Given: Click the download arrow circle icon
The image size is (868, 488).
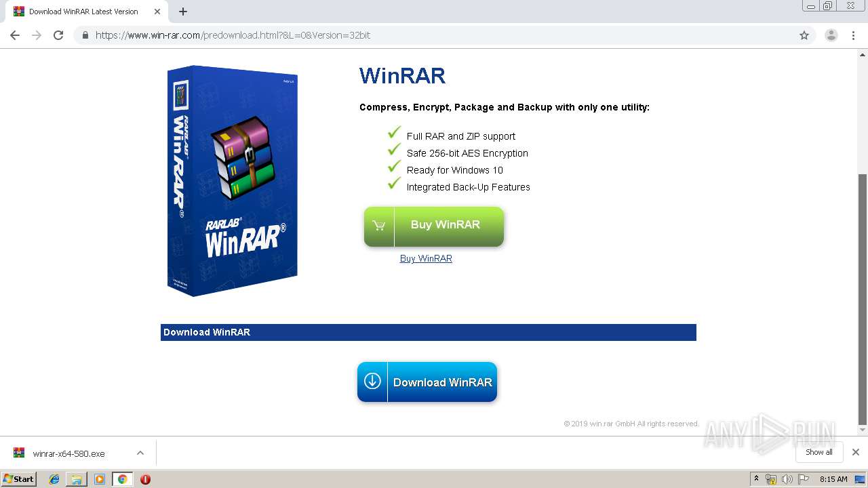Looking at the screenshot, I should pyautogui.click(x=372, y=381).
